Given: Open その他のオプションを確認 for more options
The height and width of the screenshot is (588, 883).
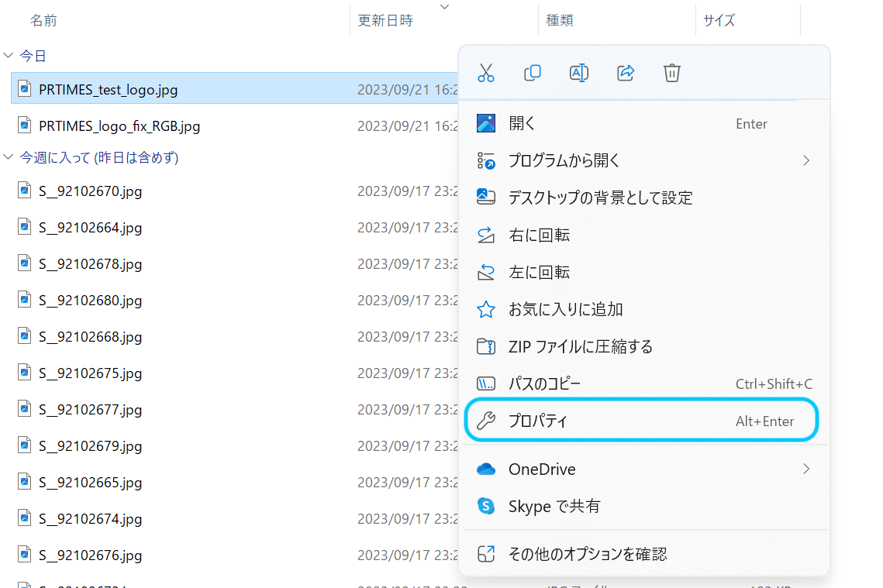Looking at the screenshot, I should 587,554.
